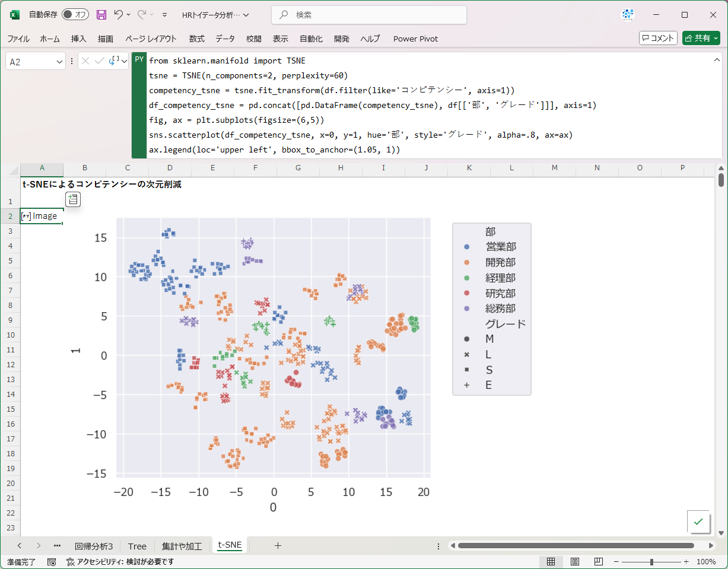Open the 自動化 ribbon tab
The image size is (728, 569).
[x=311, y=39]
